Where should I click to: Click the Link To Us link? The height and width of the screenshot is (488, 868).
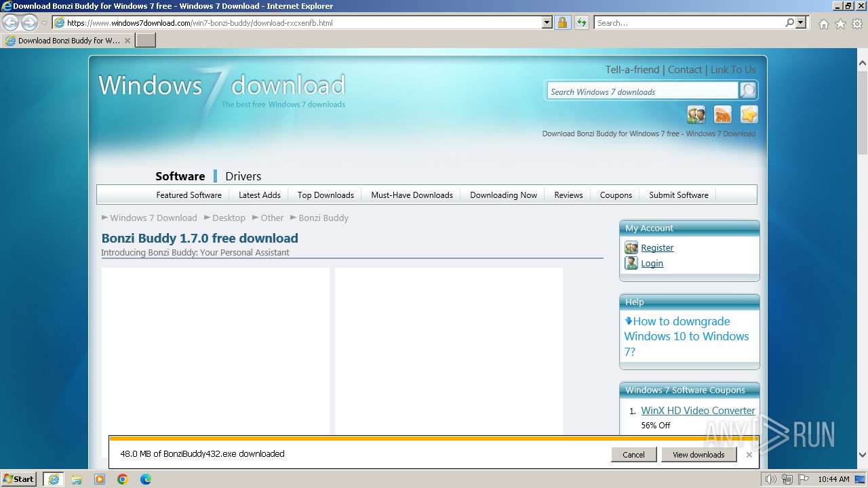click(x=733, y=70)
